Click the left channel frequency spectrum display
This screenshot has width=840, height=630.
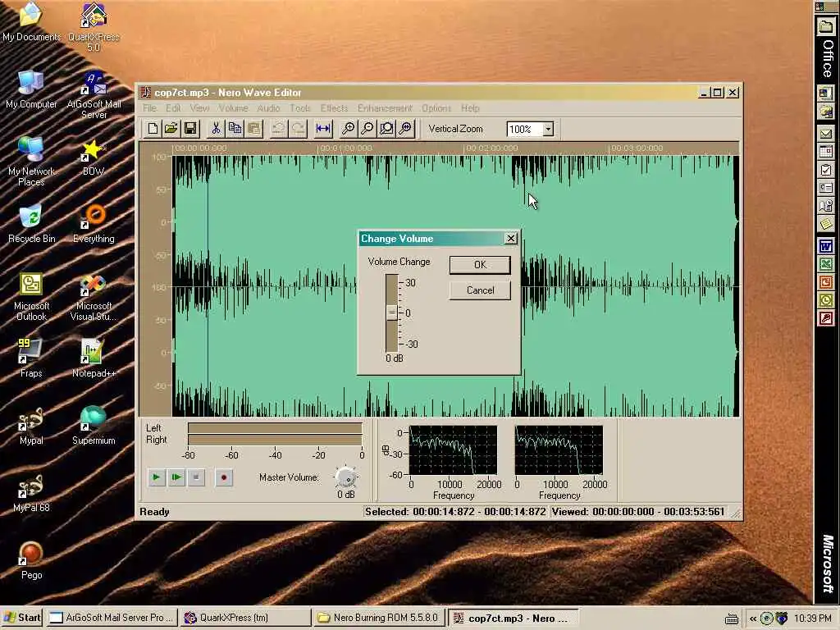453,450
